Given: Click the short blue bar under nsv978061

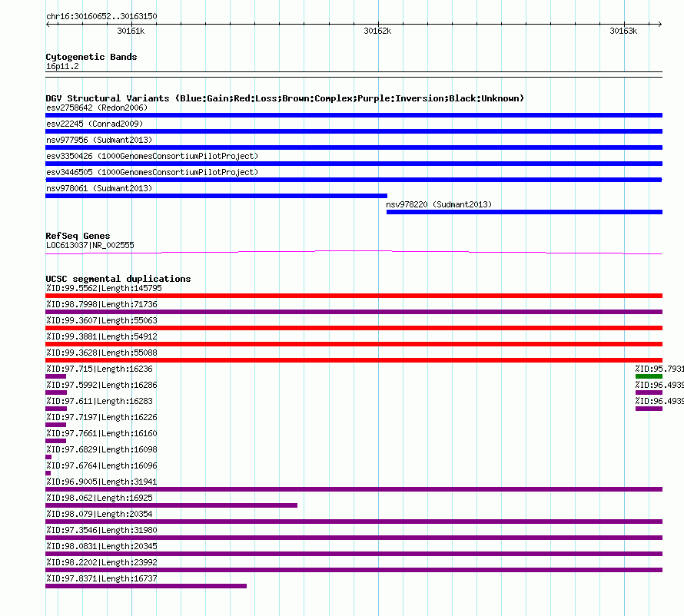Looking at the screenshot, I should [217, 196].
